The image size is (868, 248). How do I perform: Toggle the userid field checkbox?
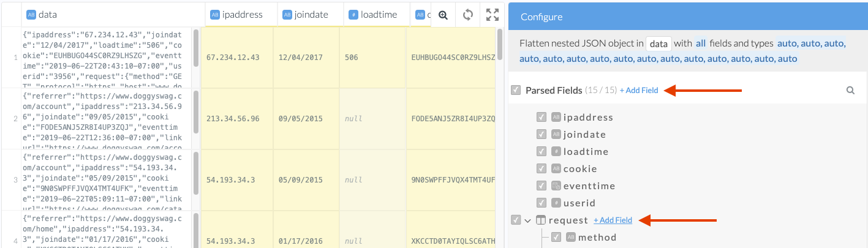coord(541,203)
